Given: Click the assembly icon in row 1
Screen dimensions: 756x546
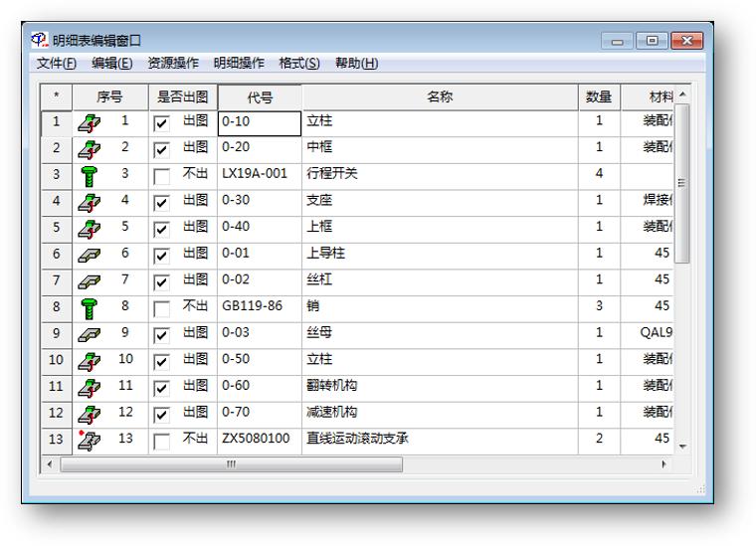Looking at the screenshot, I should (90, 123).
